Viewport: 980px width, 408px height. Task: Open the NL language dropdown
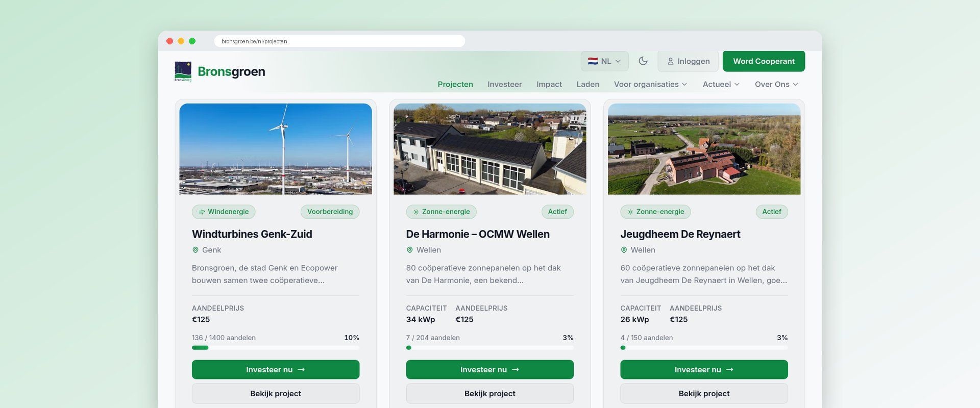tap(604, 61)
